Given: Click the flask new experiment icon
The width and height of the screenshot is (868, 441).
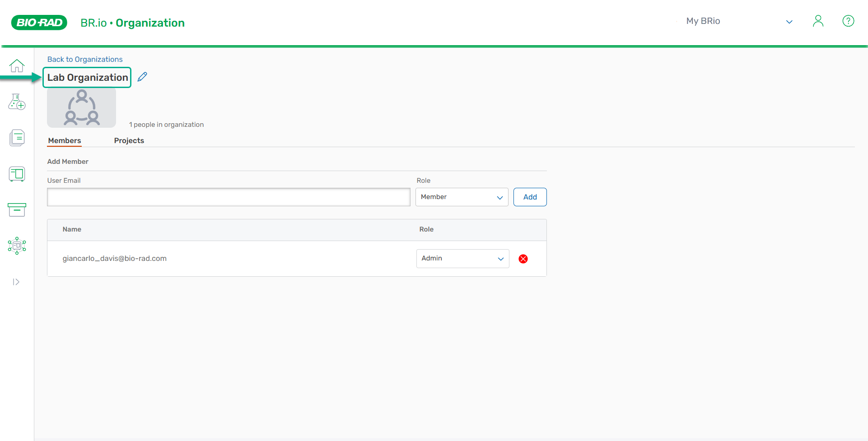Looking at the screenshot, I should click(17, 102).
